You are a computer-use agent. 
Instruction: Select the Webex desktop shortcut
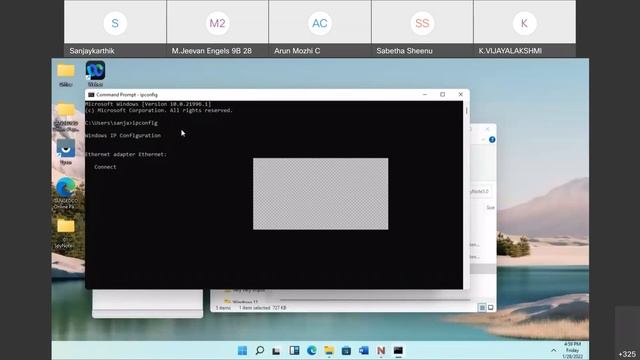click(95, 73)
